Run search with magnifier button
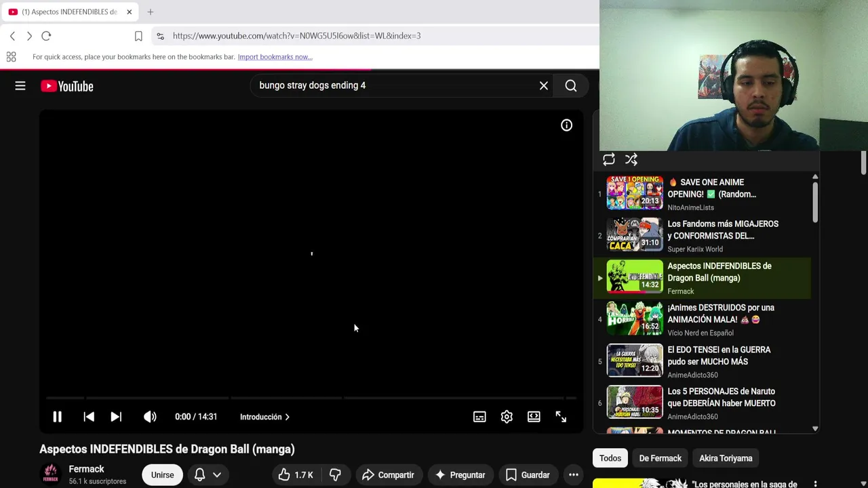Viewport: 868px width, 488px height. click(571, 86)
